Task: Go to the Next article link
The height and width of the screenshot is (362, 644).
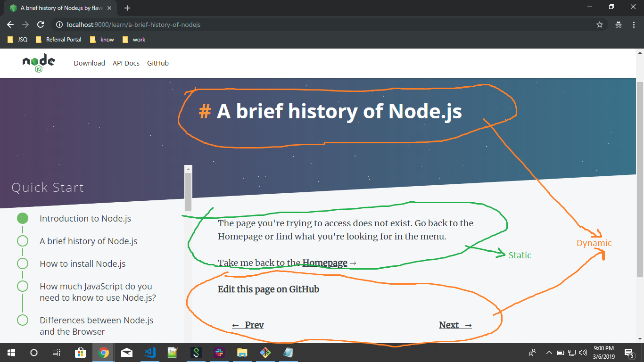Action: tap(455, 325)
